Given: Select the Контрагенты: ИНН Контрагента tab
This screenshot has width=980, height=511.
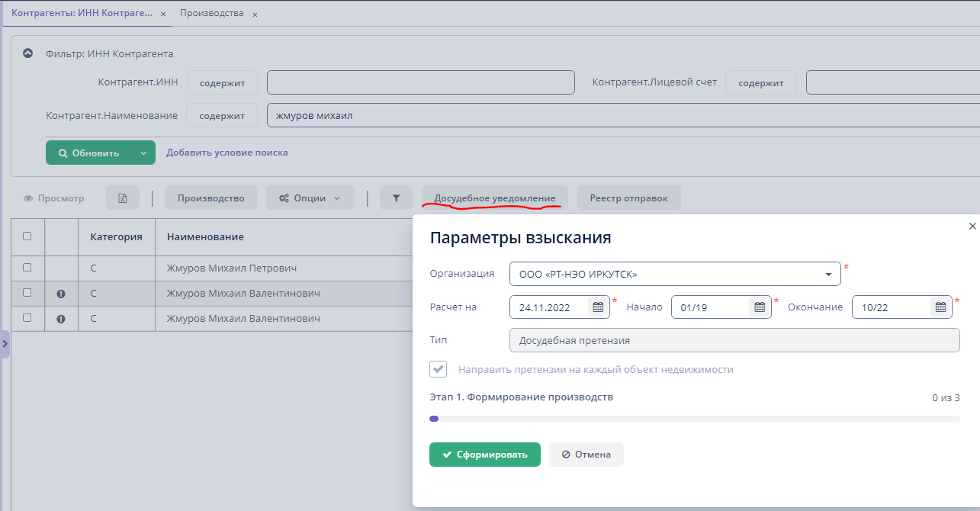Looking at the screenshot, I should (x=82, y=14).
